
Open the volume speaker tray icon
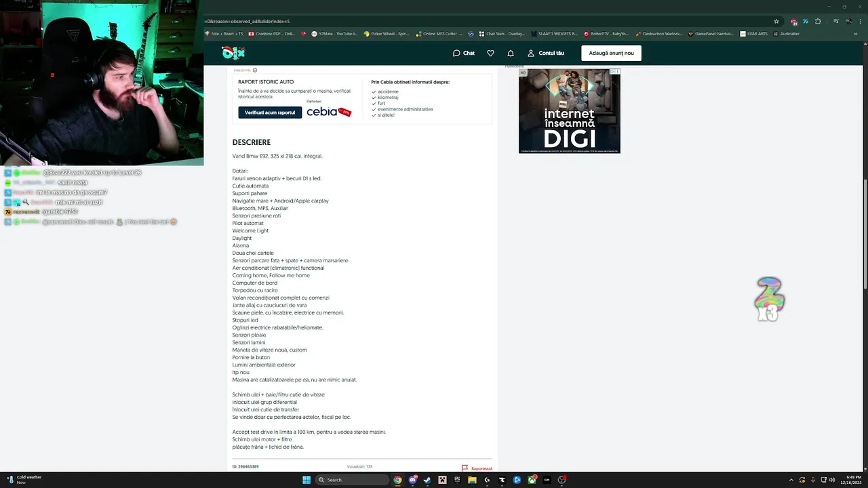[x=832, y=480]
